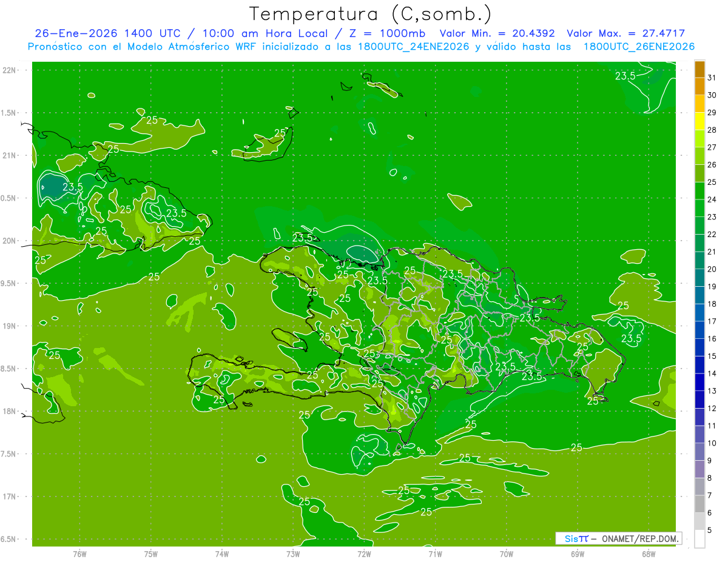This screenshot has height=562, width=728.
Task: Click the "8.5N" latitude axis label
Action: [x=9, y=369]
